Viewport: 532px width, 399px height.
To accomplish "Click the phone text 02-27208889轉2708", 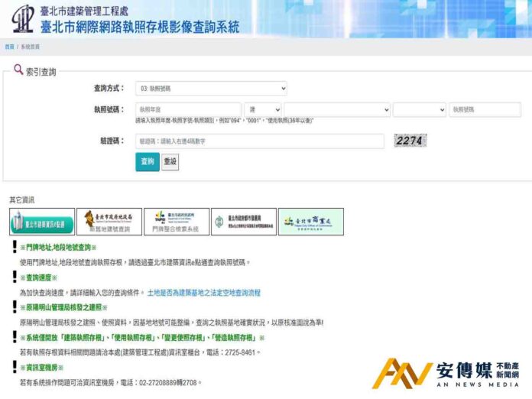I will coord(168,383).
